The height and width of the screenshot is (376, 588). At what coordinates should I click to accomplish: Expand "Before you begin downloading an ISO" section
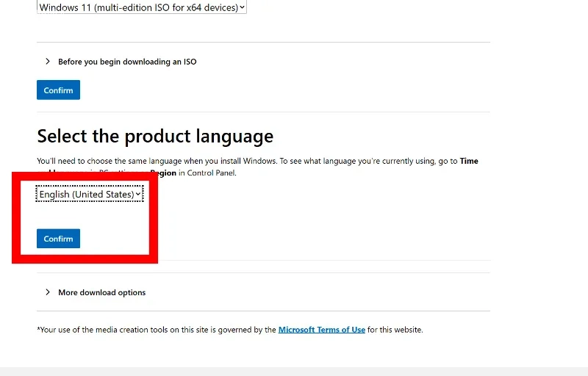pos(127,62)
